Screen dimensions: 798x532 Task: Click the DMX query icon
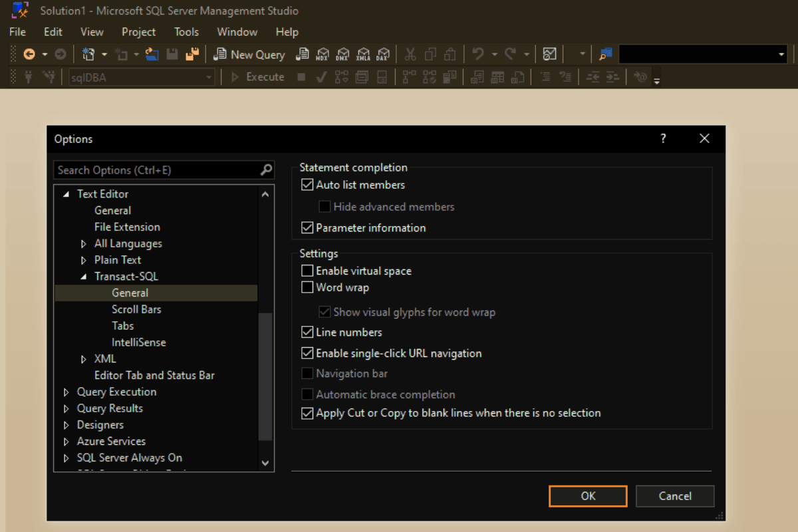(342, 55)
